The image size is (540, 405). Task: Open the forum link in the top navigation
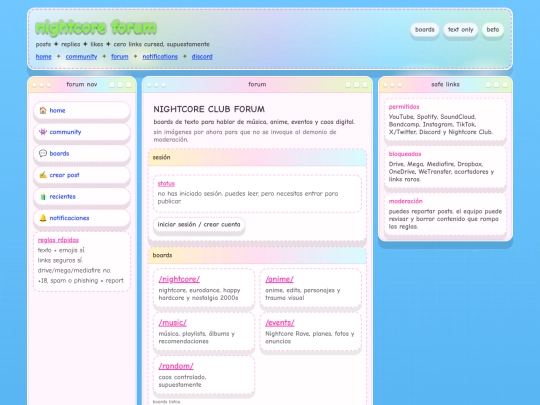coord(120,56)
